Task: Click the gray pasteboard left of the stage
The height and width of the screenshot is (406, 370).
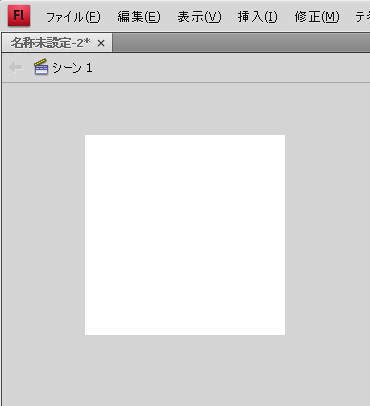Action: point(44,235)
